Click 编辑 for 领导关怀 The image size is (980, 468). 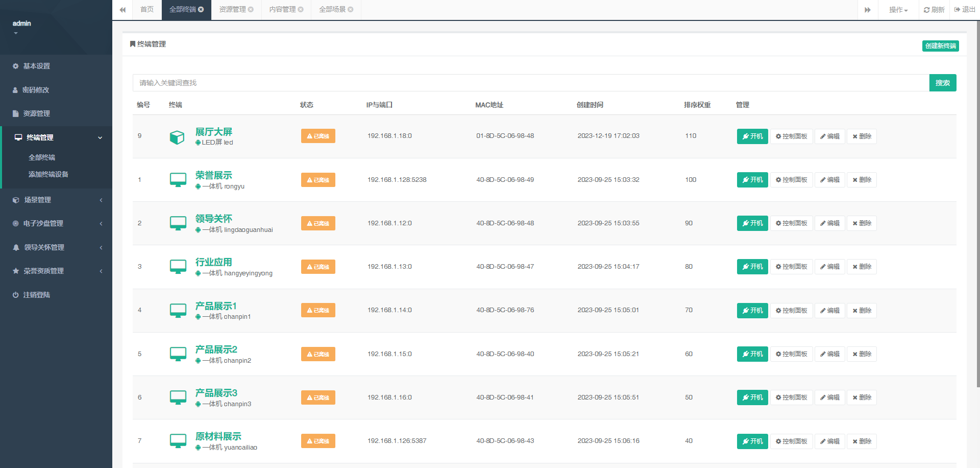click(x=830, y=223)
